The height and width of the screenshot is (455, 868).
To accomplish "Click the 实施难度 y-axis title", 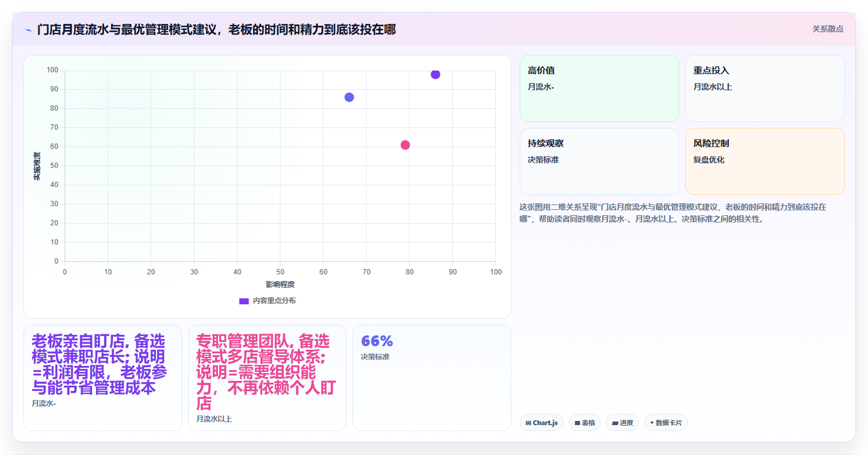I will [36, 166].
